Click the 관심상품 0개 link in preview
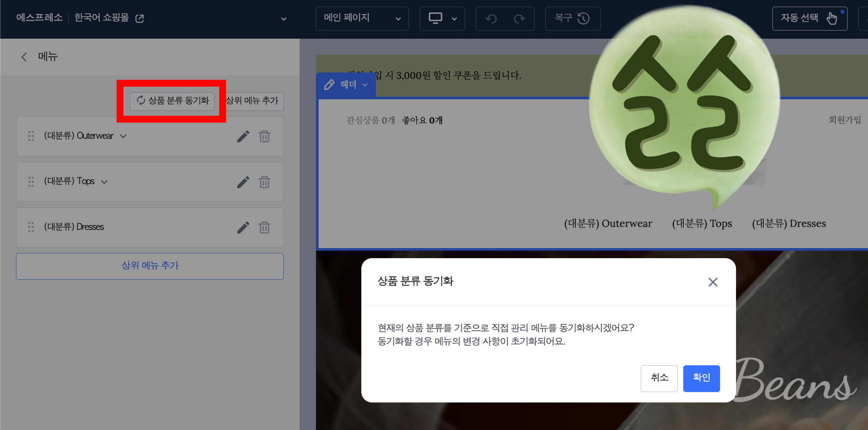This screenshot has width=868, height=430. click(371, 120)
